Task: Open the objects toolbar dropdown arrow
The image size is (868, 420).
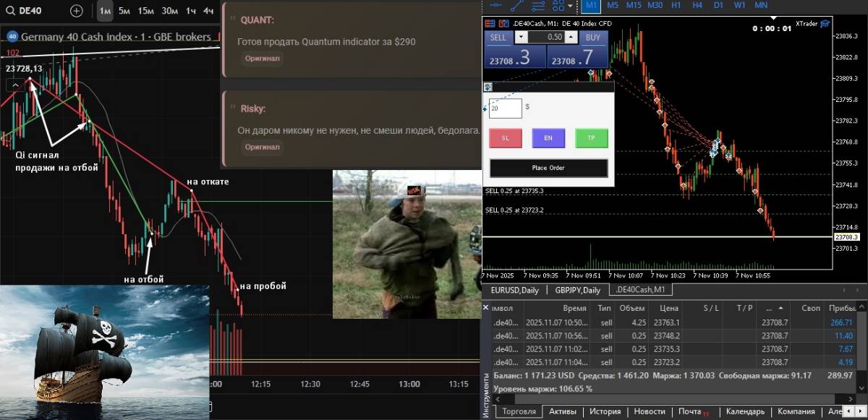Action: click(571, 5)
